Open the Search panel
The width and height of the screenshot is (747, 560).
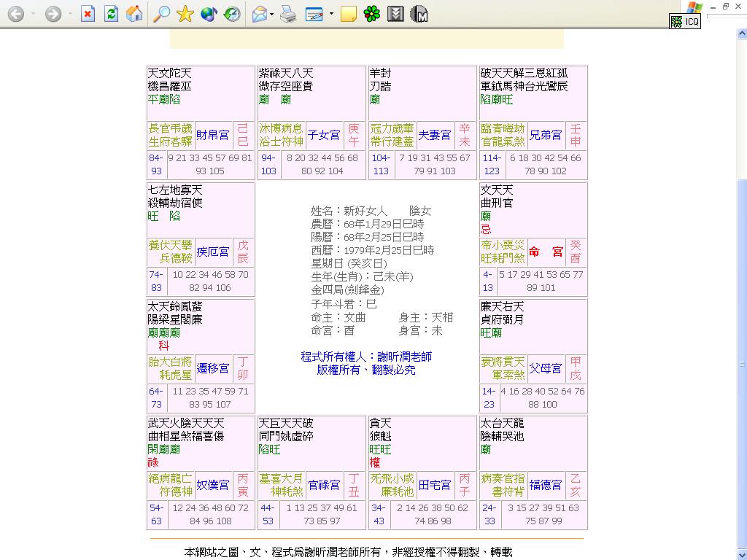coord(161,13)
